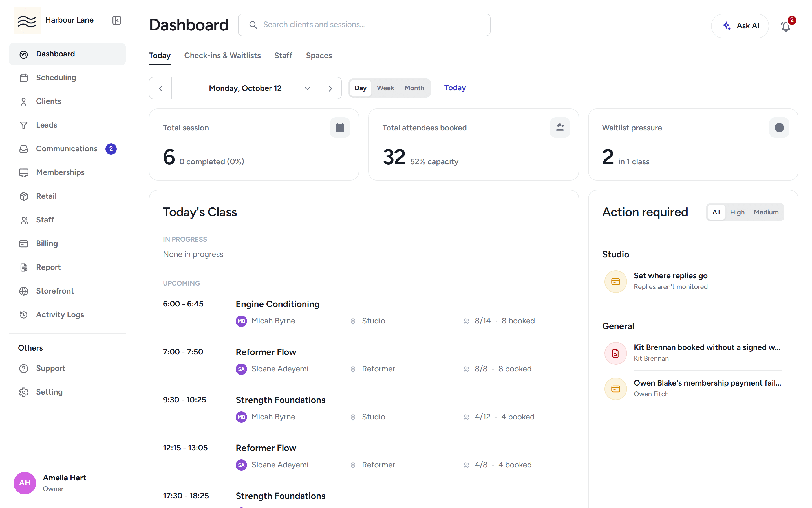
Task: Click Micah Byrne avatar in Engine Conditioning
Action: pos(241,321)
